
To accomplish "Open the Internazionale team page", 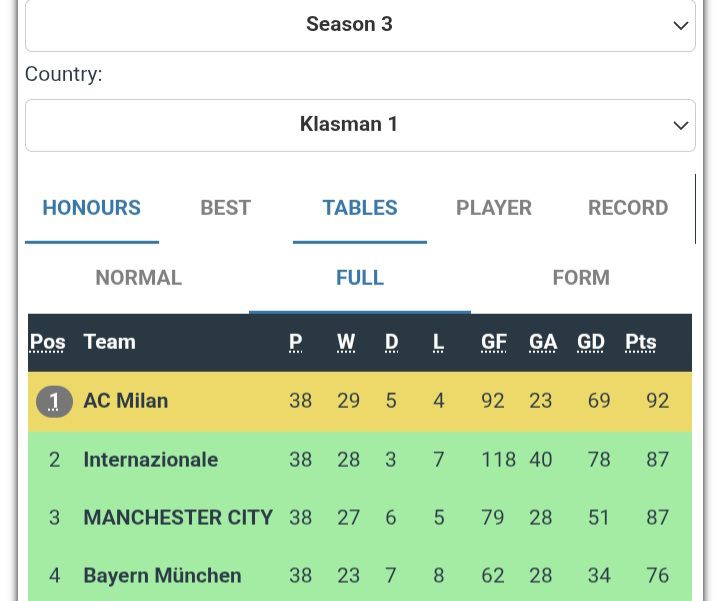I will click(x=150, y=460).
